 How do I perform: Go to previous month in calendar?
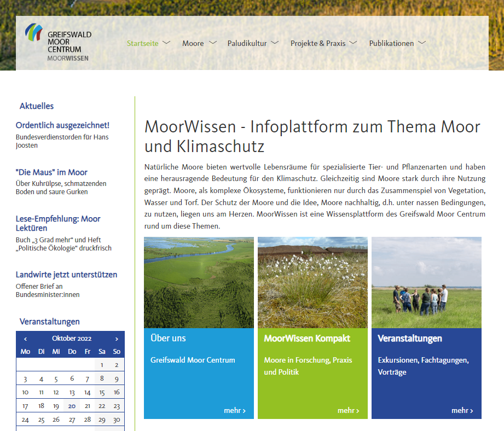point(25,339)
